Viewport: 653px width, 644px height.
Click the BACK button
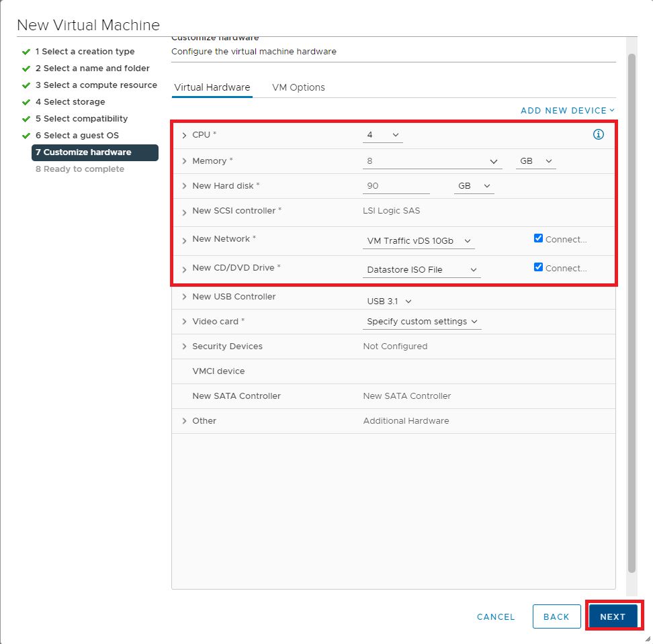coord(556,616)
